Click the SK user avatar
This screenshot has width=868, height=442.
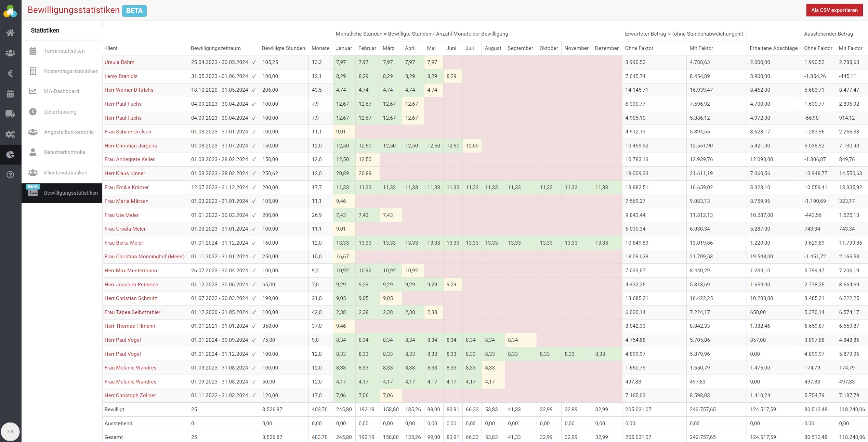(x=10, y=431)
